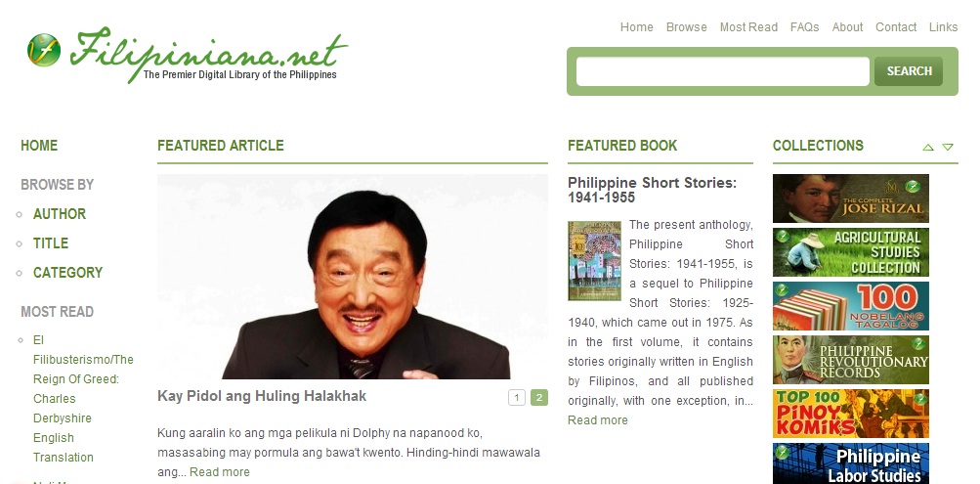Go to Most Read in top navigation
The width and height of the screenshot is (980, 484).
[x=748, y=27]
